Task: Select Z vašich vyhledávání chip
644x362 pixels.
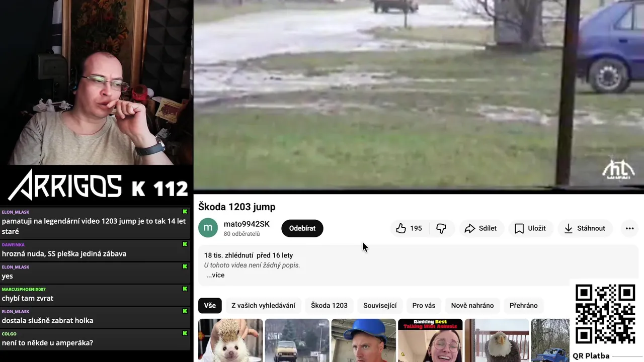Action: [x=263, y=305]
